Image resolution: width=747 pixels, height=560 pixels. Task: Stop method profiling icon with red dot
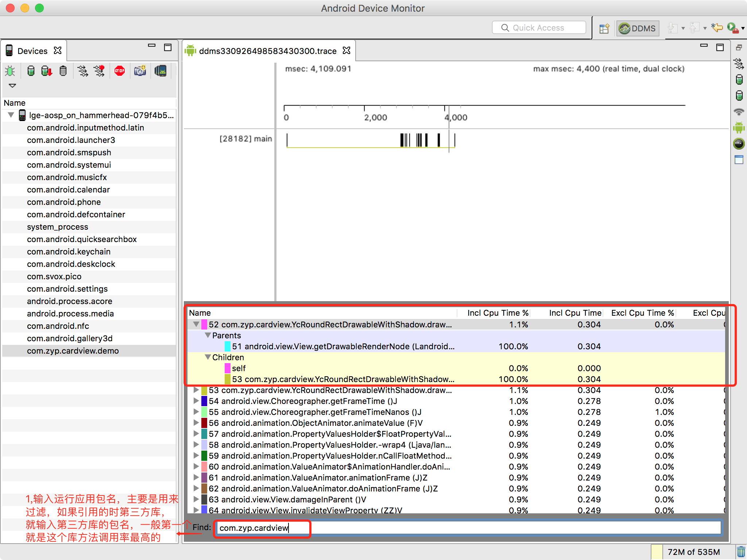coord(100,71)
